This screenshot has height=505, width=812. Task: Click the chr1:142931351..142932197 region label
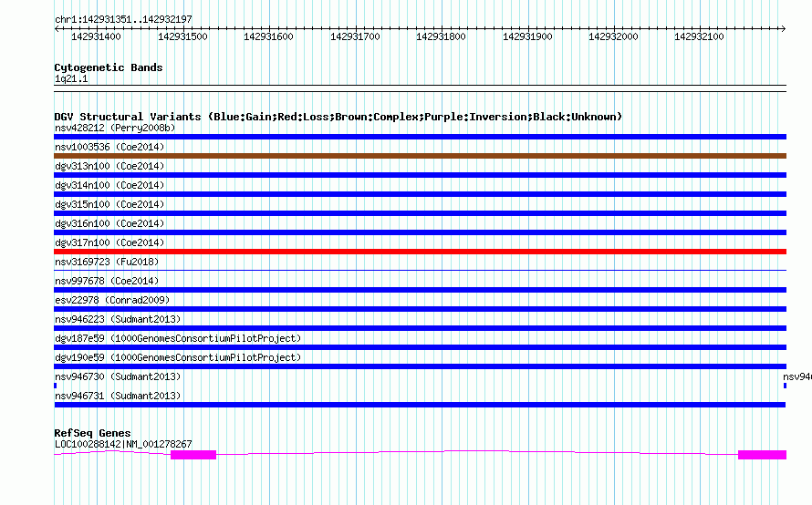click(x=123, y=19)
